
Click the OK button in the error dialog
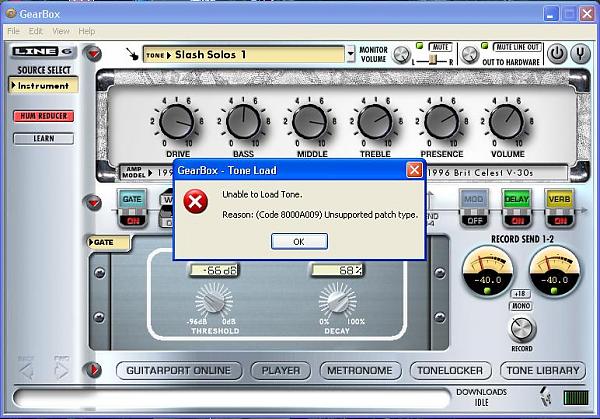297,242
